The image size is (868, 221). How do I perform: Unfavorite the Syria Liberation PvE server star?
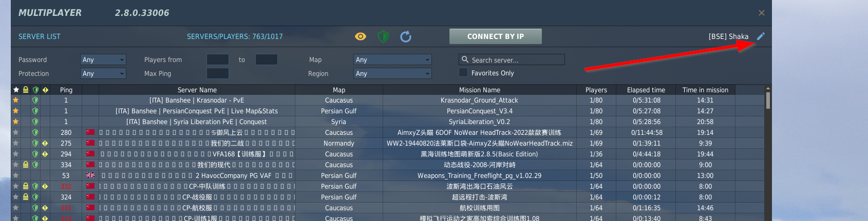click(x=16, y=122)
